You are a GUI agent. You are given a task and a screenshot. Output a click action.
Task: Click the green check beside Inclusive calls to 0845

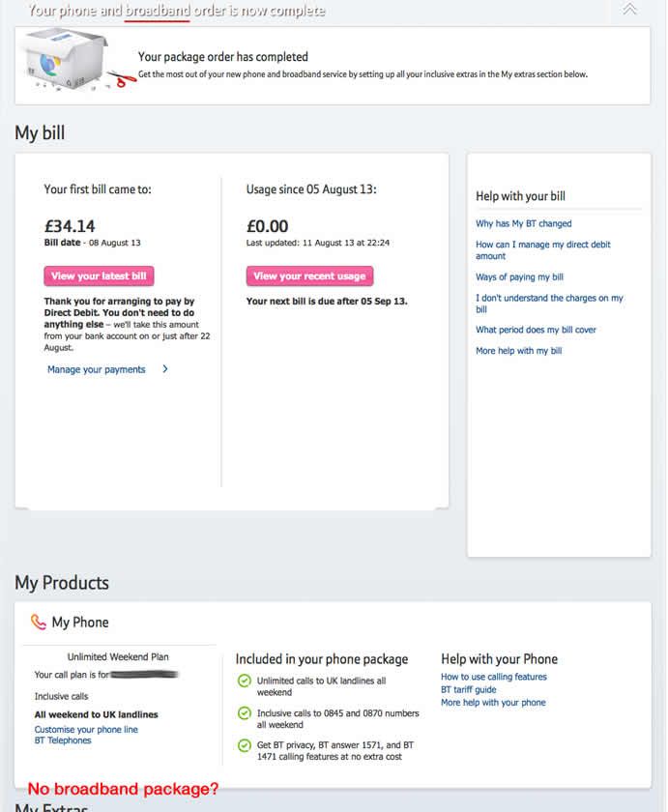tap(244, 713)
